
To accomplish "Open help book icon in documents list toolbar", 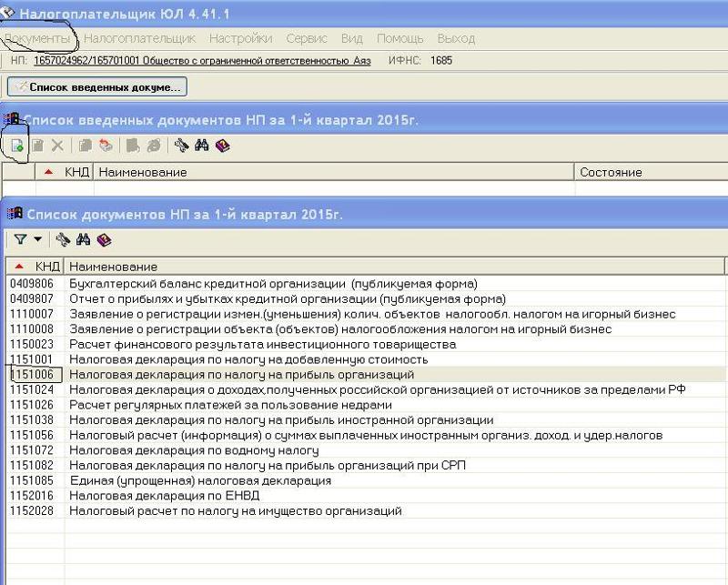I will click(104, 240).
